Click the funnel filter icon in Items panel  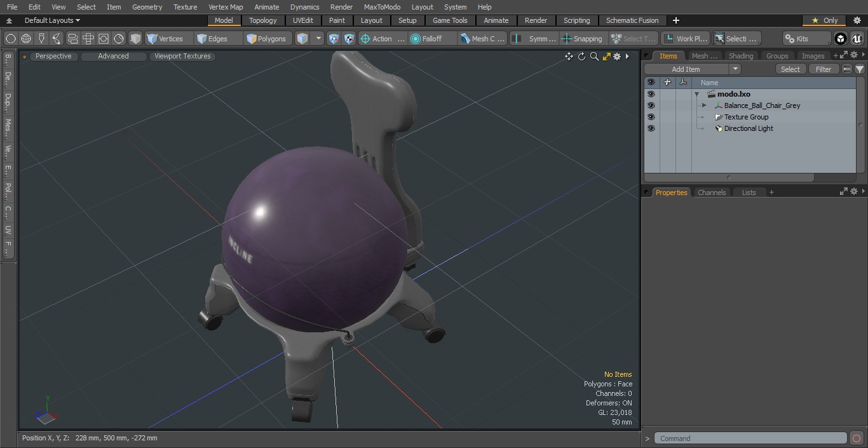[x=859, y=69]
